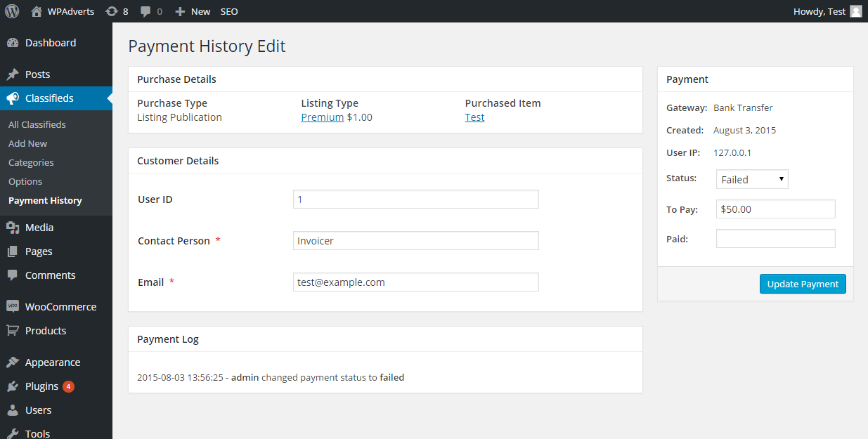Click the user avatar next to Howdy, Test
868x439 pixels.
(x=855, y=11)
